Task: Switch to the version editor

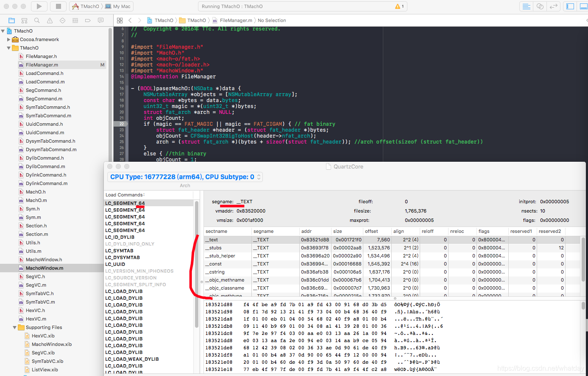Action: 553,6
